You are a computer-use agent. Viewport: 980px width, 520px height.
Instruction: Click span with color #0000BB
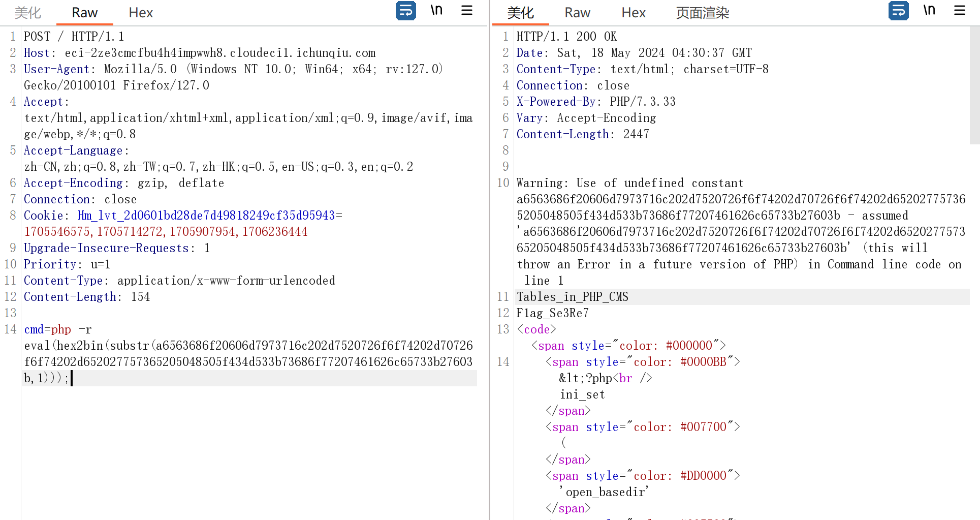643,362
